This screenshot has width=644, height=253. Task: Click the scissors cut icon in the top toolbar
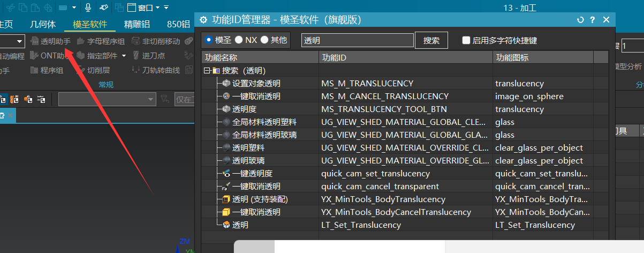point(10,8)
